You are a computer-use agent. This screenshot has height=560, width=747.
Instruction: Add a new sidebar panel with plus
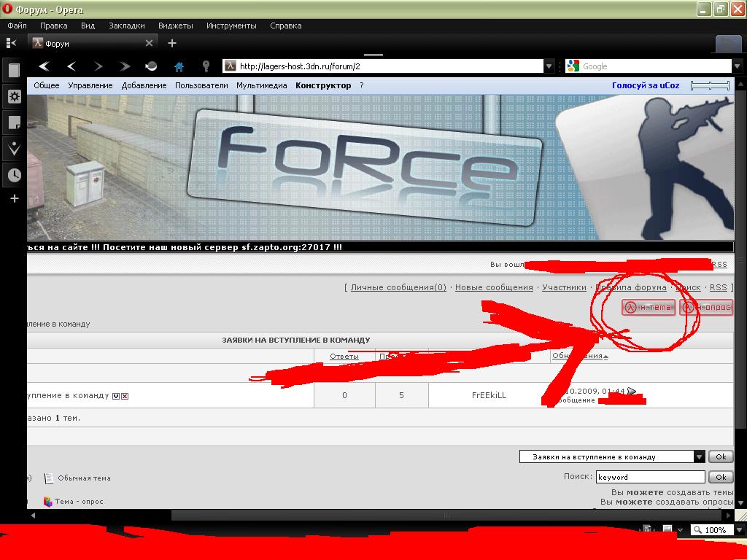(x=15, y=198)
